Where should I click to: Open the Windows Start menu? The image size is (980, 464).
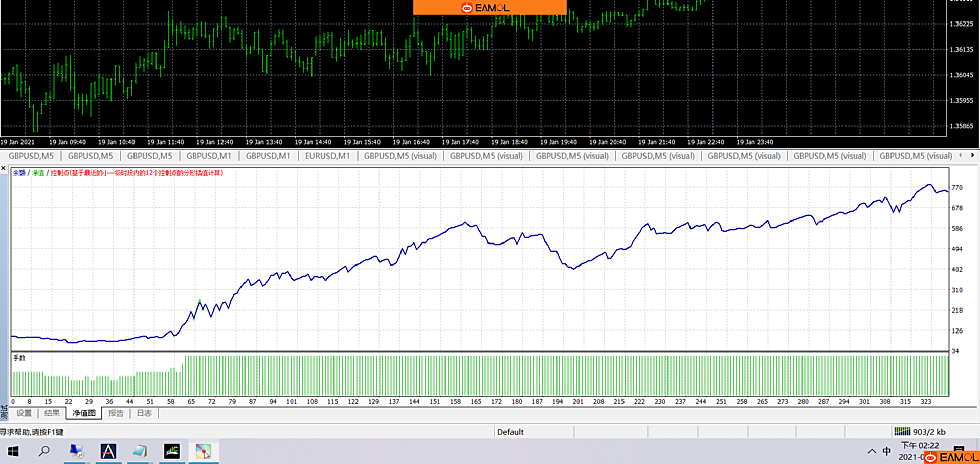tap(13, 451)
